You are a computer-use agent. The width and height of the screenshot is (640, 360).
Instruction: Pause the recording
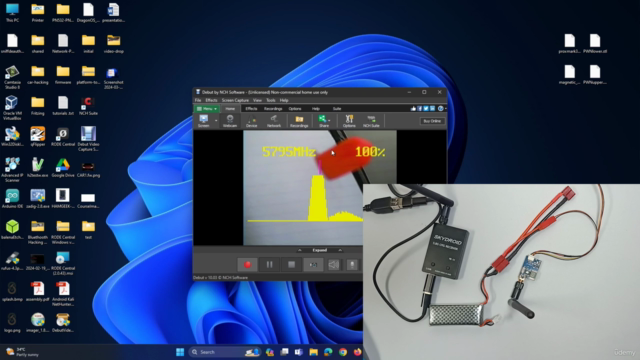(x=269, y=265)
